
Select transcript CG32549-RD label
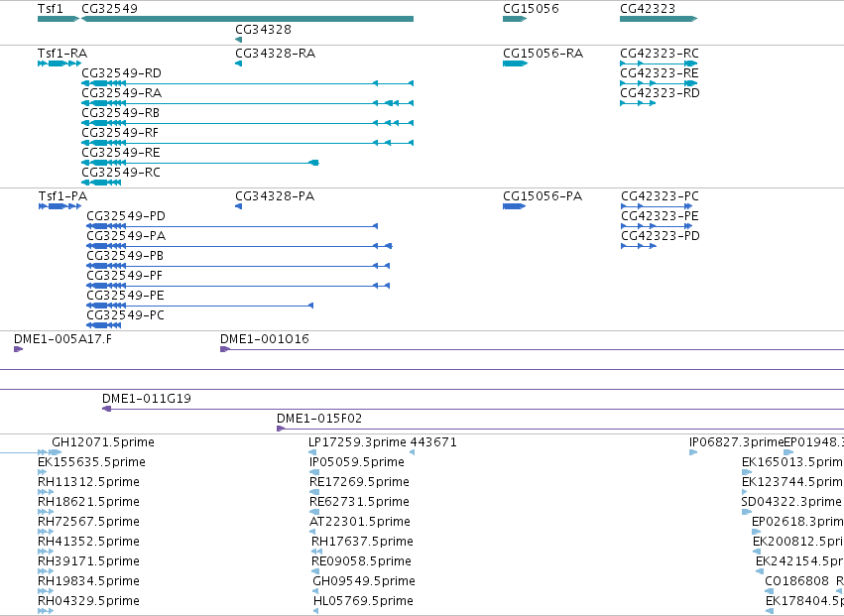coord(121,73)
